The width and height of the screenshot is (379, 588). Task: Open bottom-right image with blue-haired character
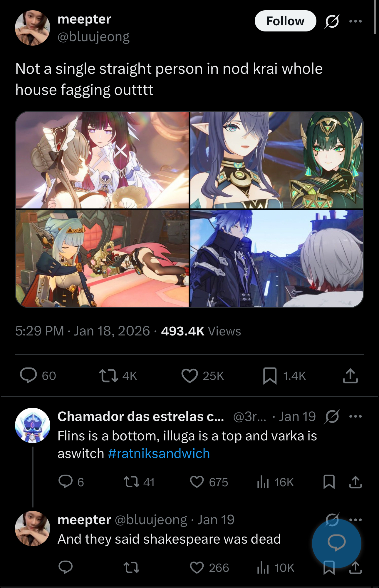pyautogui.click(x=277, y=259)
